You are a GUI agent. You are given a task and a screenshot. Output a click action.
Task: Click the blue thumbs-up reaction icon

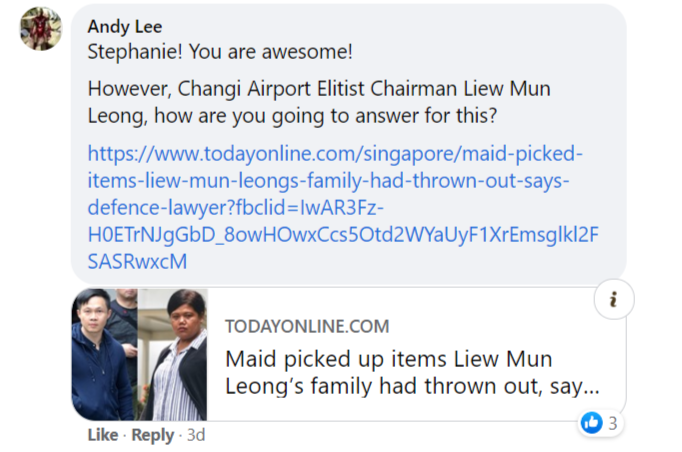pos(592,422)
